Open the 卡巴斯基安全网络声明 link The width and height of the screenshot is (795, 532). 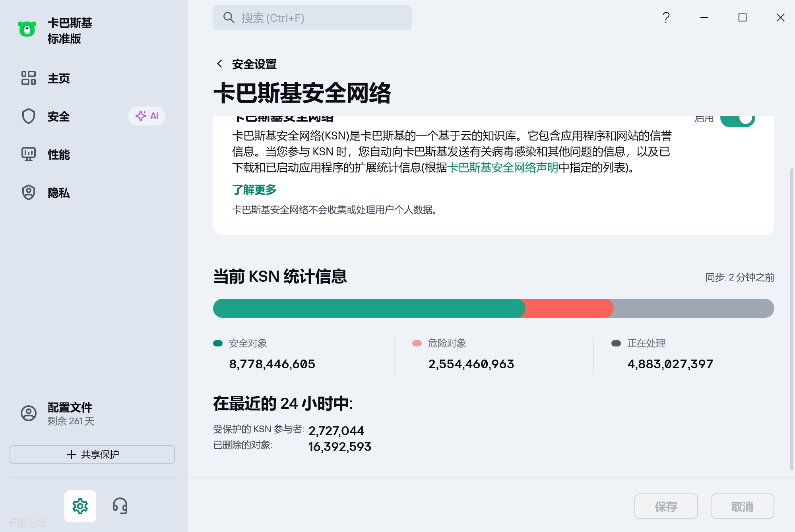(503, 168)
